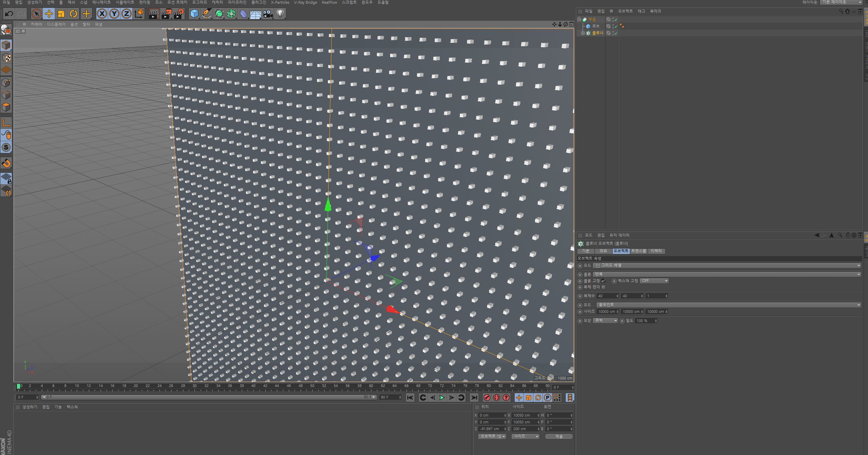This screenshot has height=455, width=868.
Task: Go to end of animation
Action: coord(474,397)
